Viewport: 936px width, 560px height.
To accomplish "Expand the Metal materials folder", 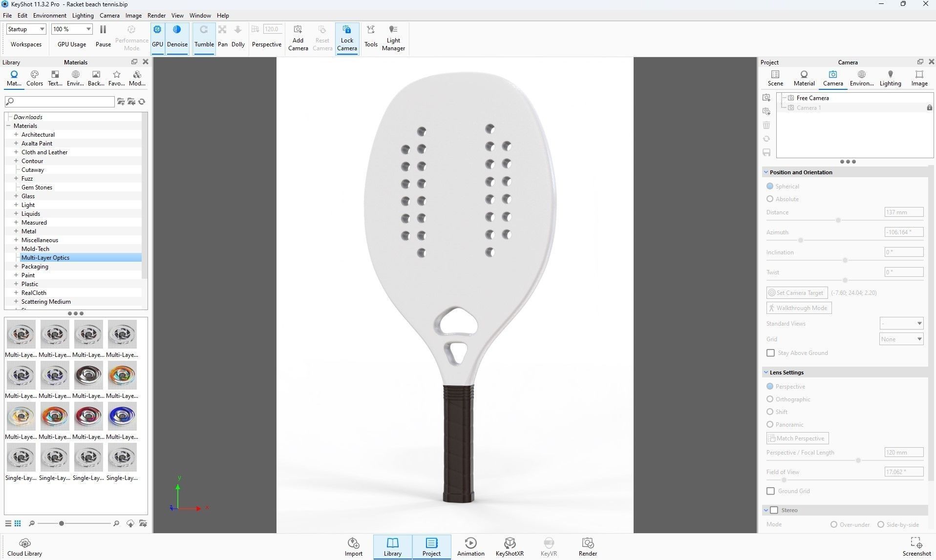I will pyautogui.click(x=16, y=231).
